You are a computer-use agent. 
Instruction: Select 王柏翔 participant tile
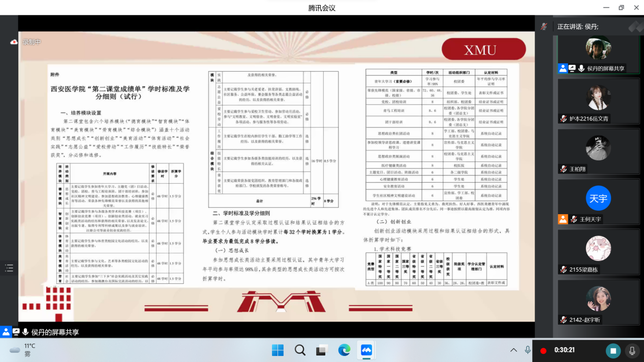pos(598,151)
